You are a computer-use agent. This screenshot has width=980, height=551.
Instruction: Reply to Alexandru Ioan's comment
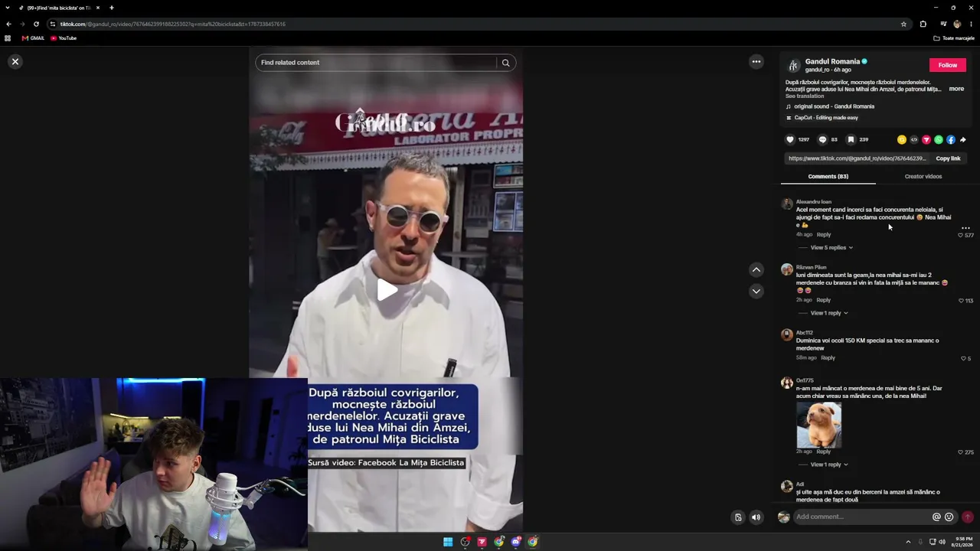tap(824, 235)
